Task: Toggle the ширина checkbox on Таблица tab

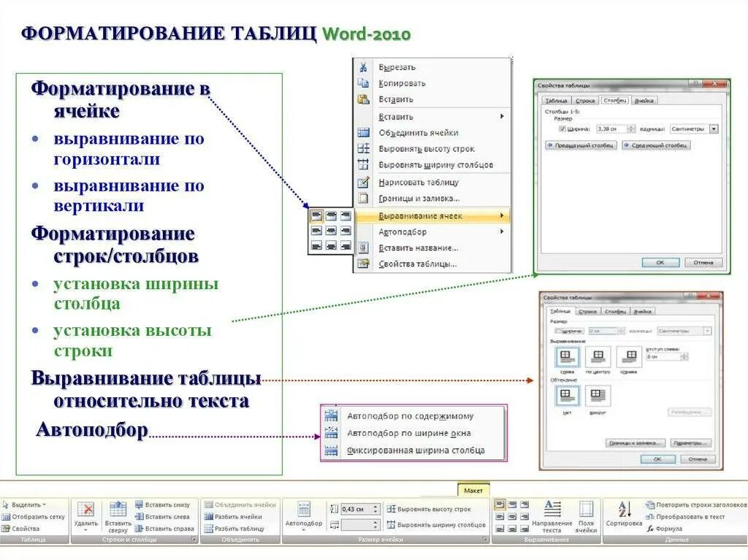Action: tap(557, 331)
